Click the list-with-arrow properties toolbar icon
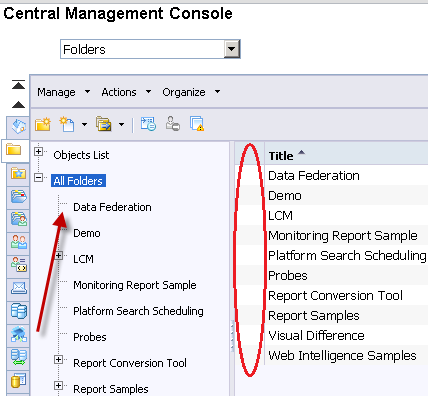Image resolution: width=428 pixels, height=396 pixels. (148, 124)
